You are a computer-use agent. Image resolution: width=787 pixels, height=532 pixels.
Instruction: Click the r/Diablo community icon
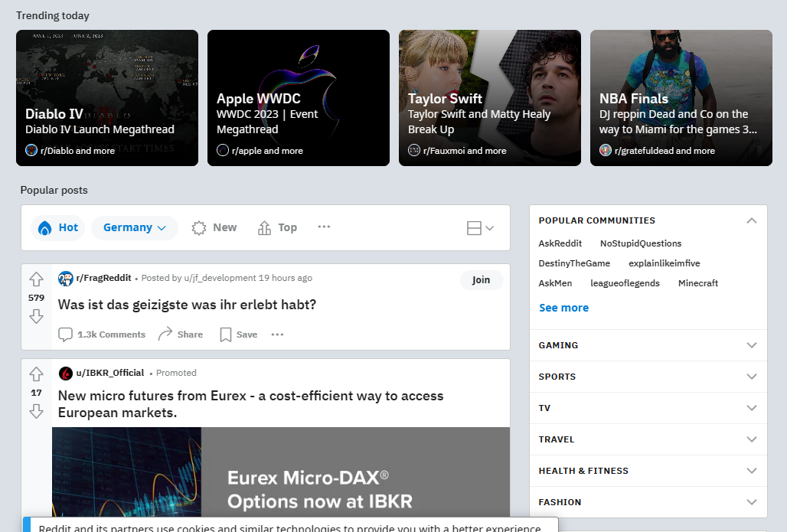point(31,150)
